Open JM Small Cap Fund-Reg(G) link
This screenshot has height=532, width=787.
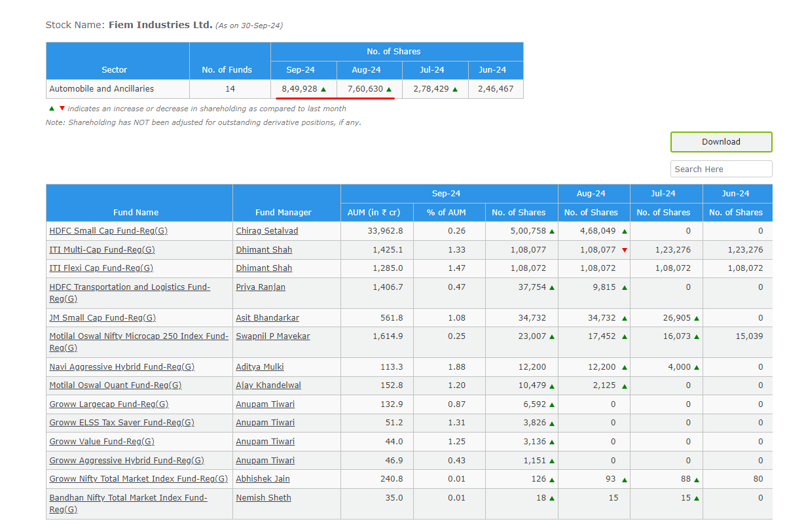tap(102, 318)
